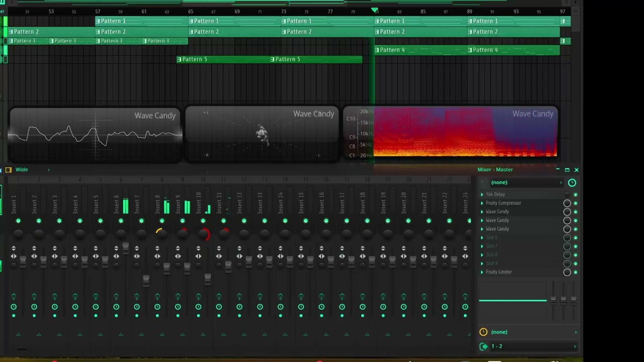Select the Insert 6 track label
Image resolution: width=644 pixels, height=362 pixels.
tap(117, 204)
